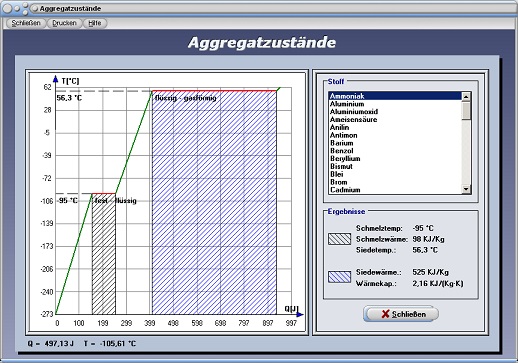Select Beryllium in the Stoff list
Screen dimensions: 518x363
[395, 159]
